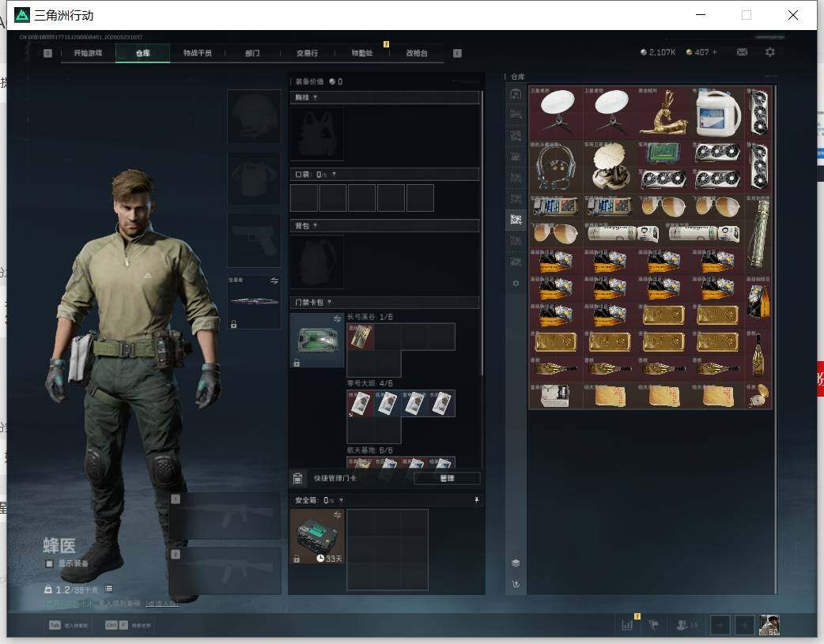Image resolution: width=824 pixels, height=644 pixels.
Task: Select the empty backpack slot
Action: tap(317, 262)
